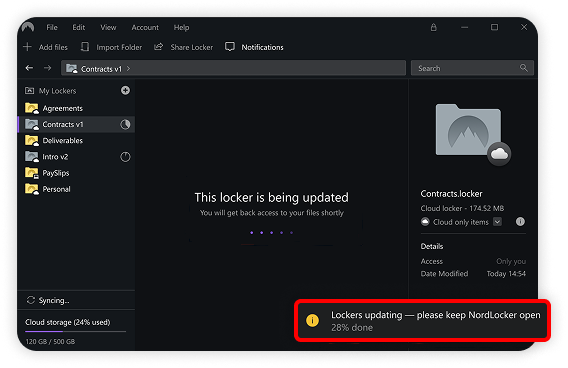This screenshot has height=368, width=568.
Task: Click the Notifications speech bubble icon
Action: (x=230, y=47)
